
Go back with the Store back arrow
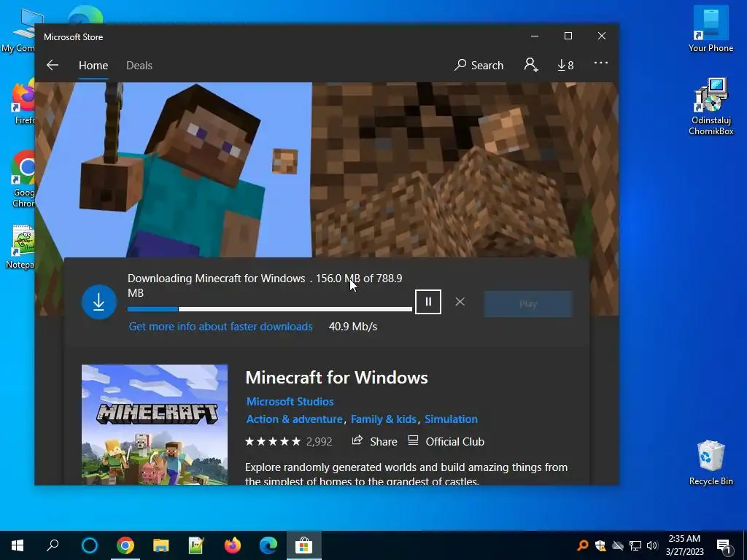click(x=53, y=65)
